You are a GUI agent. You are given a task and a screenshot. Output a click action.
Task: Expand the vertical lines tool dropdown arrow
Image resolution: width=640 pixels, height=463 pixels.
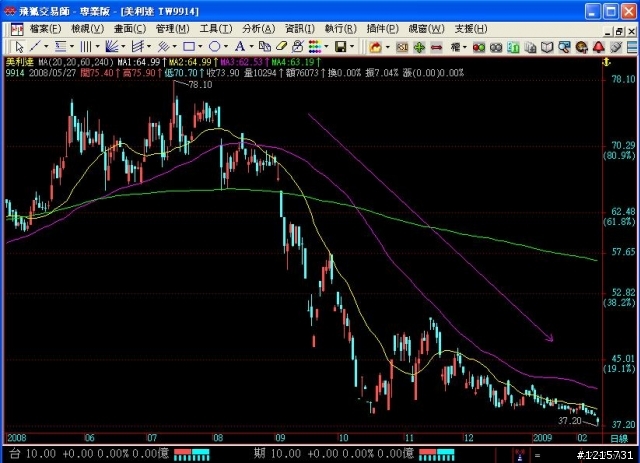click(97, 47)
